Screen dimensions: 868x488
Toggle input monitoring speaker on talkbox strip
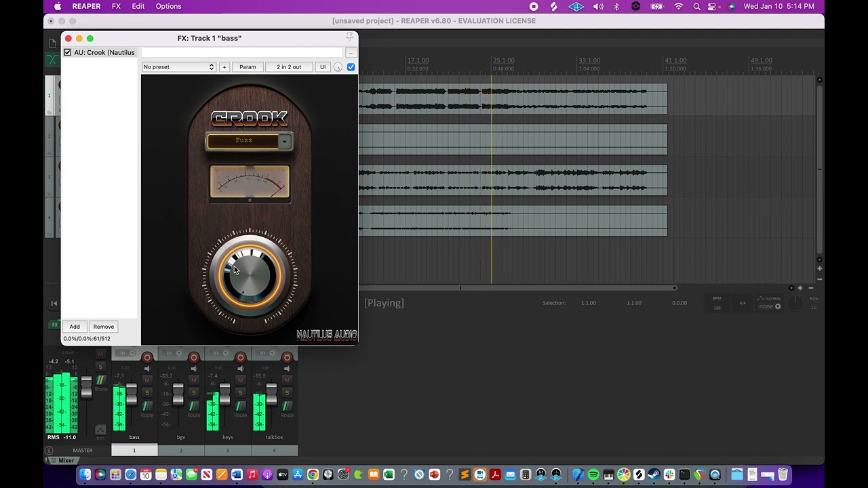point(288,369)
